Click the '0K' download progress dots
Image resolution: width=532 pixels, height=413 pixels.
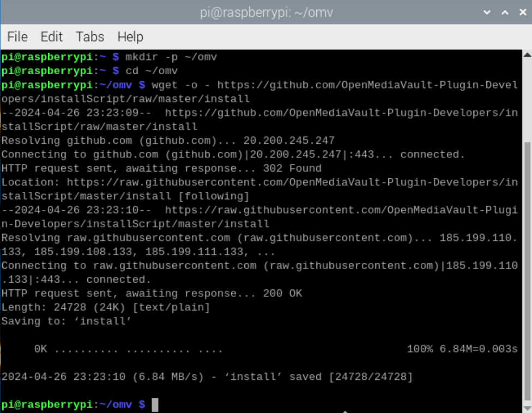tap(129, 349)
